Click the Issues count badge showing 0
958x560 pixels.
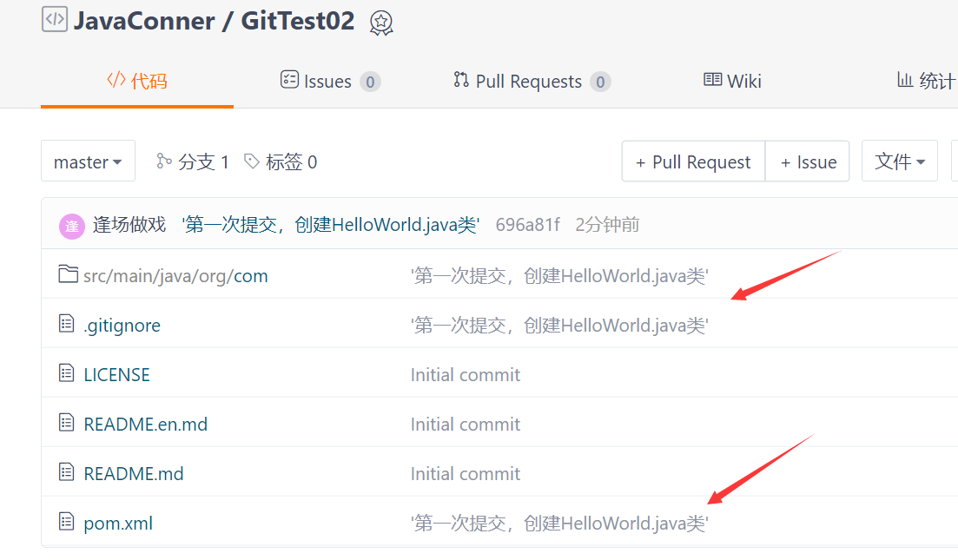370,82
